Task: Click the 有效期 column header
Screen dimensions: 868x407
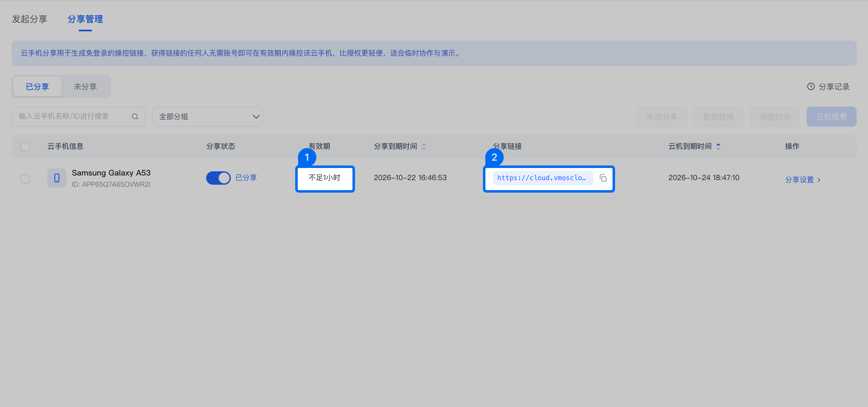Action: [x=319, y=146]
